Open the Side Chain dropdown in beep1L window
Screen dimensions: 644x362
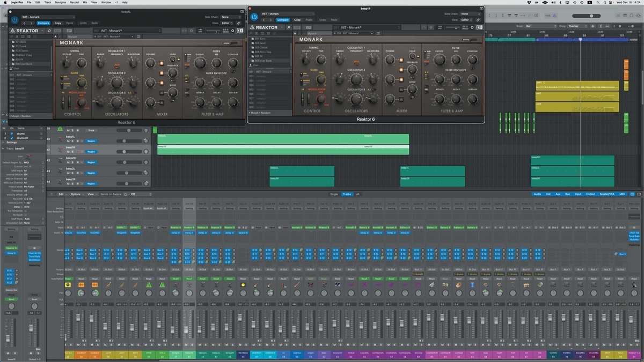coord(231,17)
